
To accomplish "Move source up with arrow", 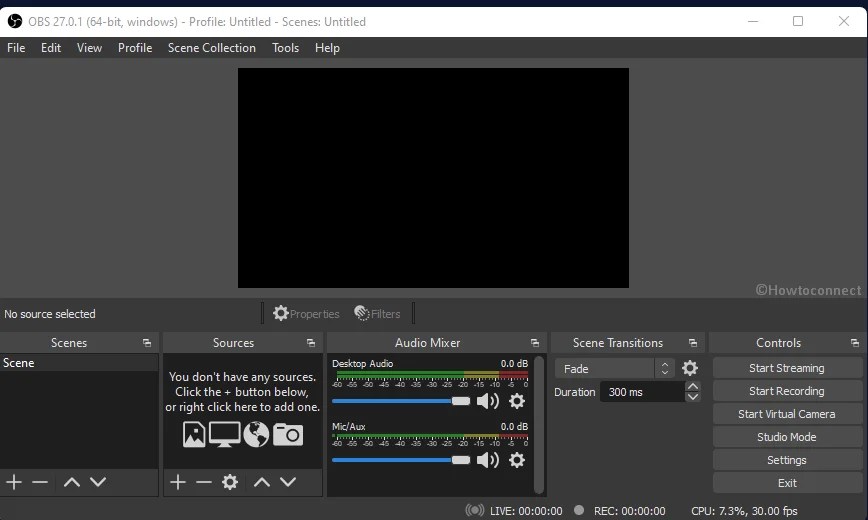I will [x=262, y=482].
